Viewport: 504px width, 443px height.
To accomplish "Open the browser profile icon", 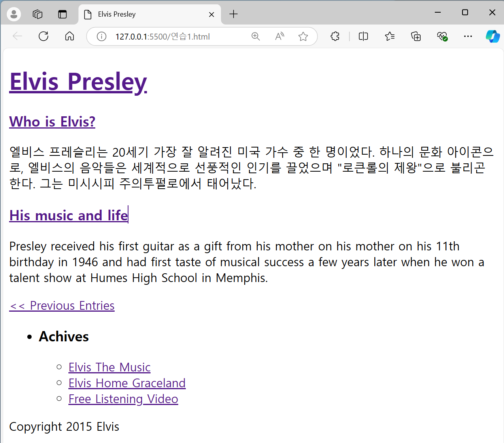I will coord(14,14).
